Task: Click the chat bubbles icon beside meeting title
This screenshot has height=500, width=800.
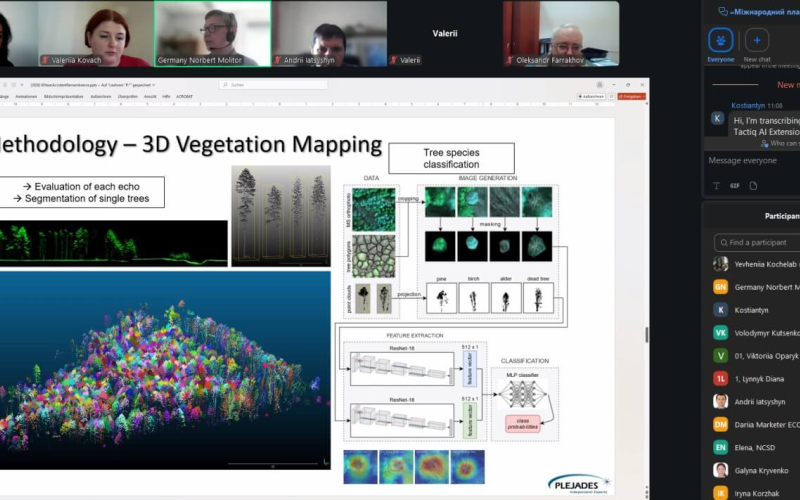Action: (x=723, y=11)
